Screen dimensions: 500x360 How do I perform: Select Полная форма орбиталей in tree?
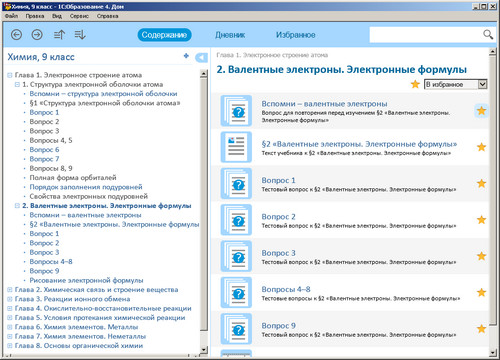coord(73,178)
